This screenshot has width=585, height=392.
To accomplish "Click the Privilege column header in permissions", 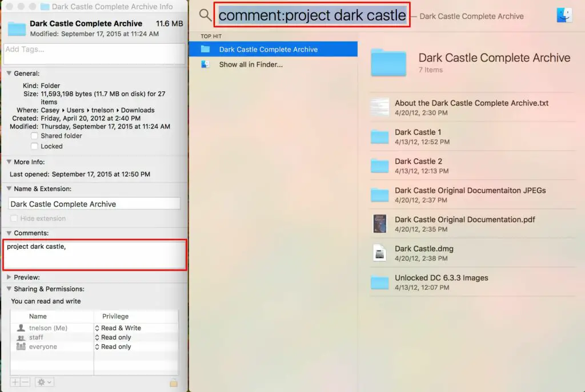I will coord(115,316).
